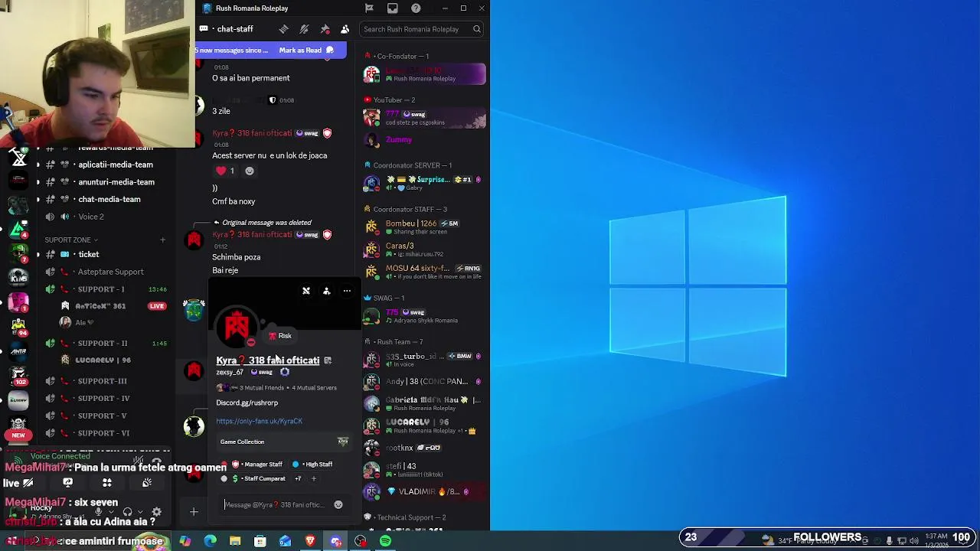
Task: Join SUPPORT - IV voice channel
Action: pyautogui.click(x=106, y=399)
